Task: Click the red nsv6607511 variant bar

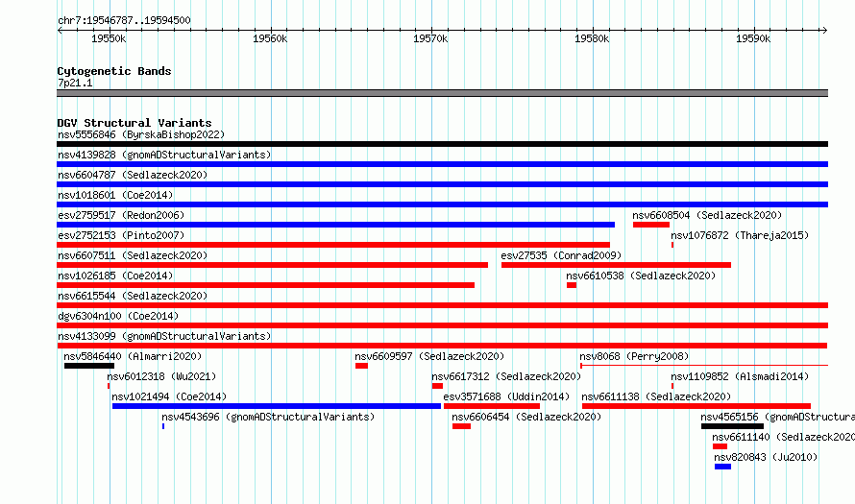Action: point(272,265)
